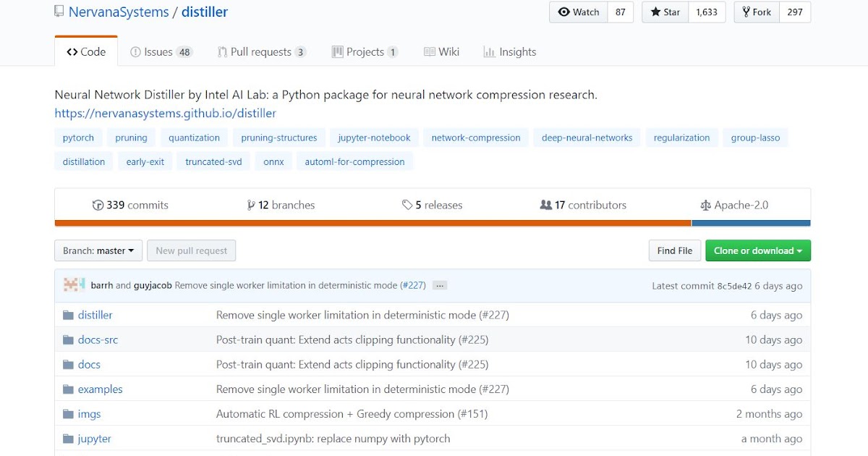The height and width of the screenshot is (456, 868).
Task: Click the Apache-2.0 license scale icon
Action: [706, 206]
